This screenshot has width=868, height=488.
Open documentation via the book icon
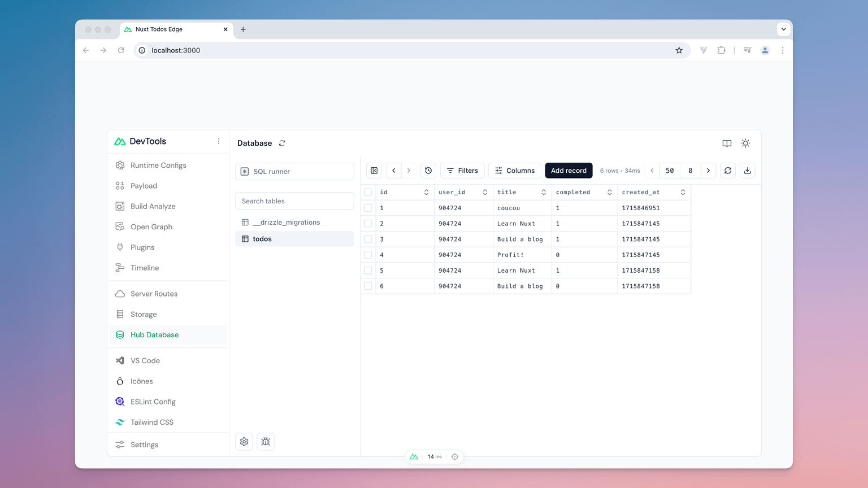727,143
